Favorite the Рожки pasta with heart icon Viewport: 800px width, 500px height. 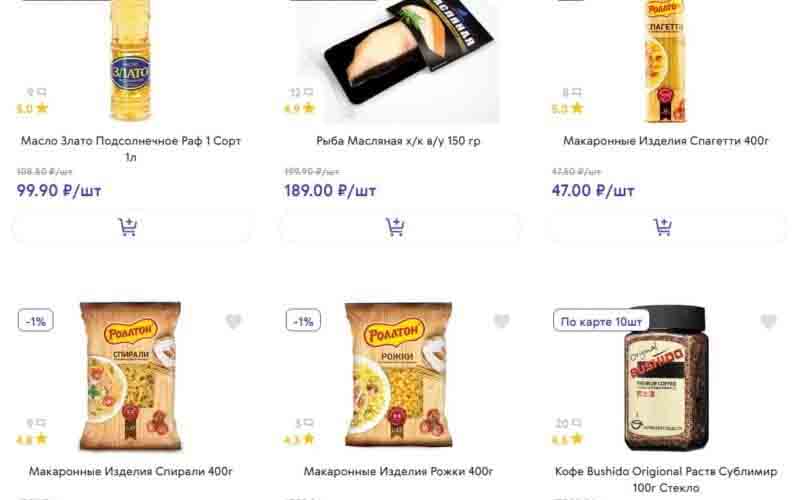[x=502, y=321]
